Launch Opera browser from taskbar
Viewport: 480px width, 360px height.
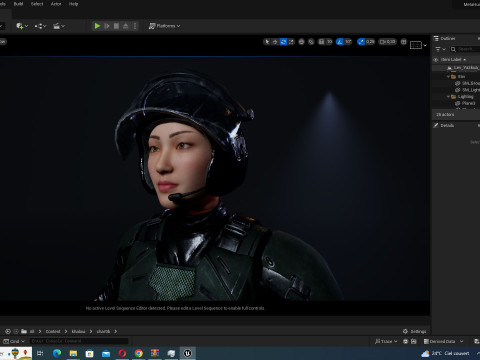(x=122, y=353)
